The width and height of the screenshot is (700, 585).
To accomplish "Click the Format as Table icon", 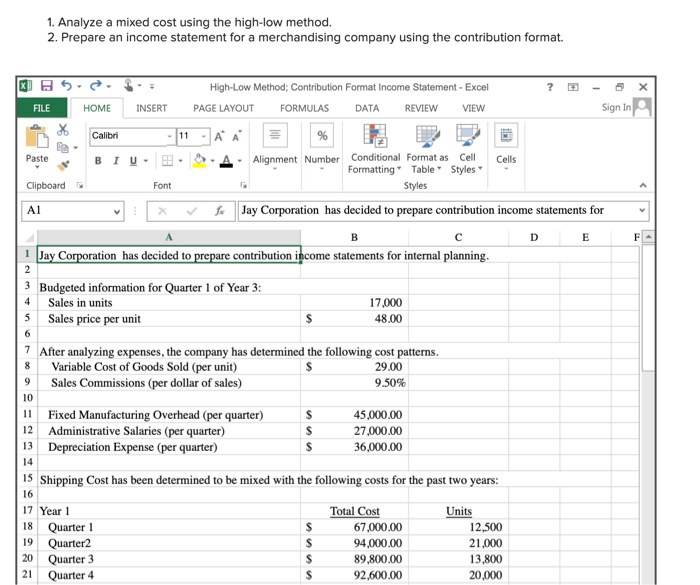I will click(x=428, y=135).
